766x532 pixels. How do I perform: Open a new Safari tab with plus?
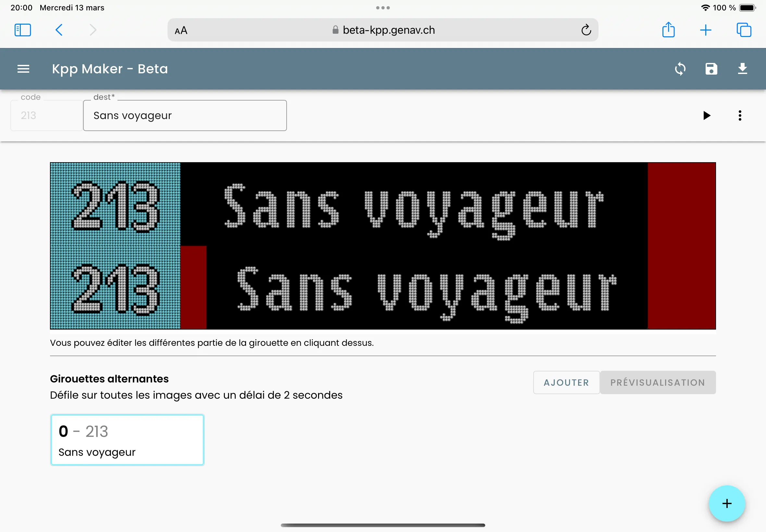click(x=706, y=30)
